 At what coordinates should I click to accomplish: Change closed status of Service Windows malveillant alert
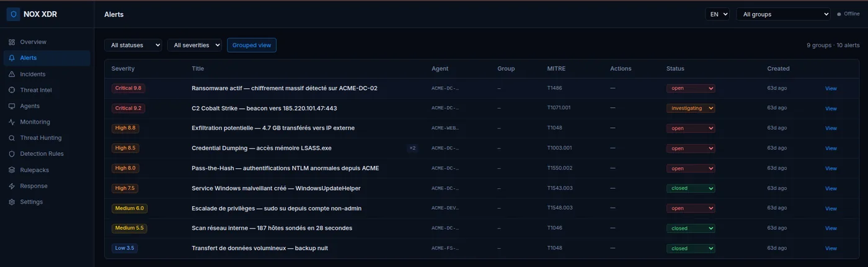coord(691,188)
